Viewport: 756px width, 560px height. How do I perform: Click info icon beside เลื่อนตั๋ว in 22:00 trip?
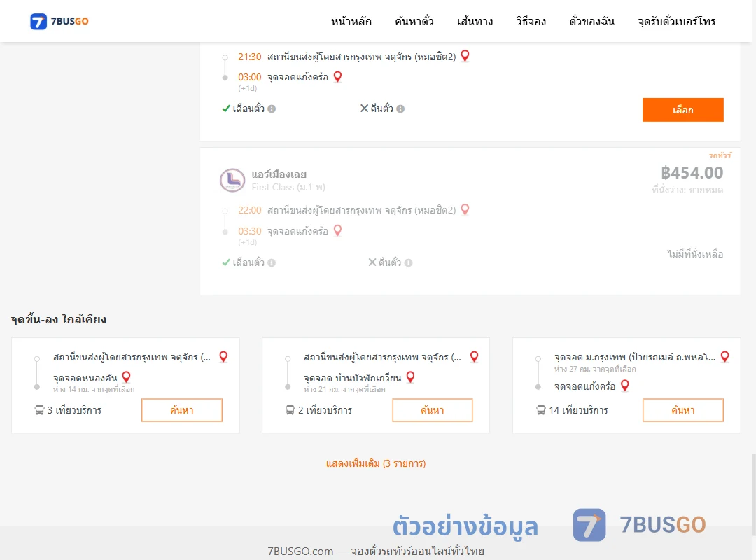(x=272, y=263)
